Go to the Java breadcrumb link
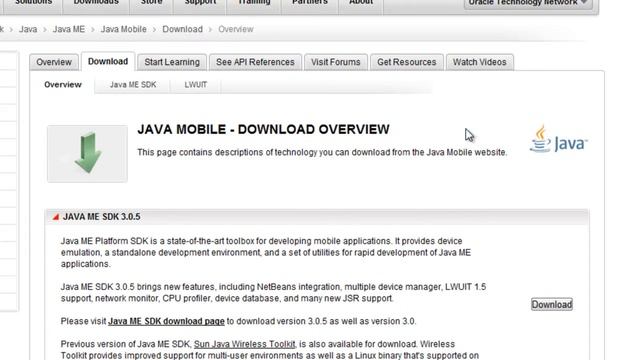Viewport: 640px width, 360px height. [28, 29]
